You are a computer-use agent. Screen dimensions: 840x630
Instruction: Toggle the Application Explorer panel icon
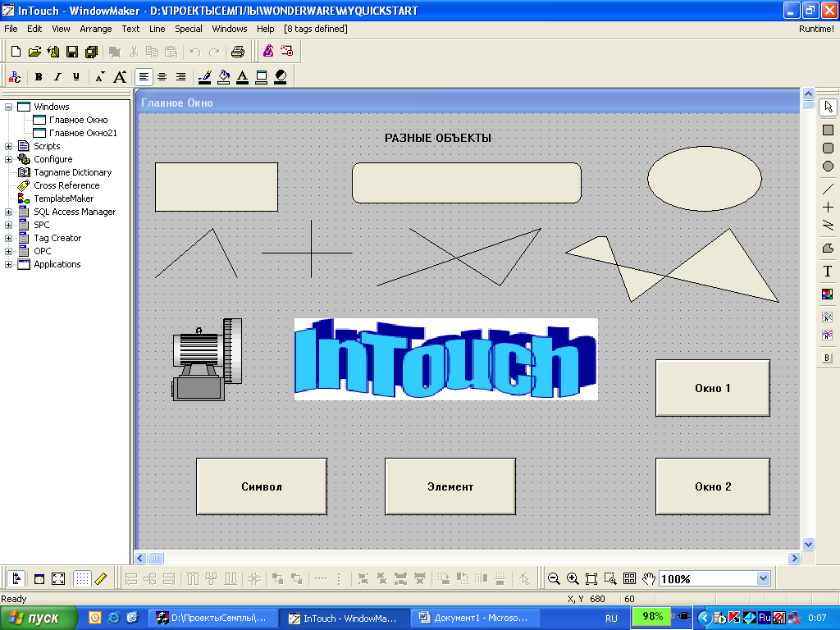[x=16, y=578]
